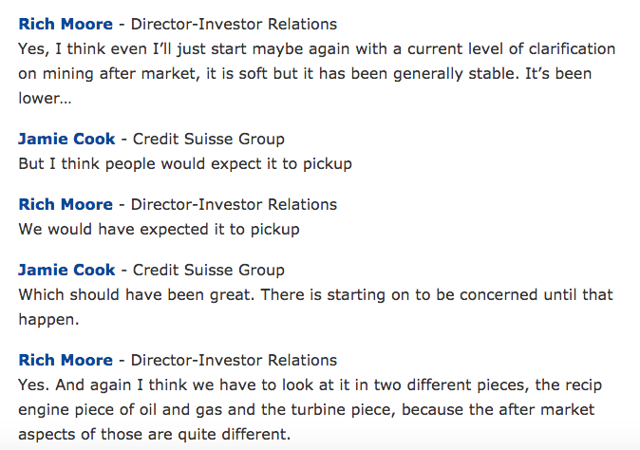This screenshot has height=450, width=640.
Task: Click Director-Investor Relations above 'We would have expected'
Action: click(234, 204)
